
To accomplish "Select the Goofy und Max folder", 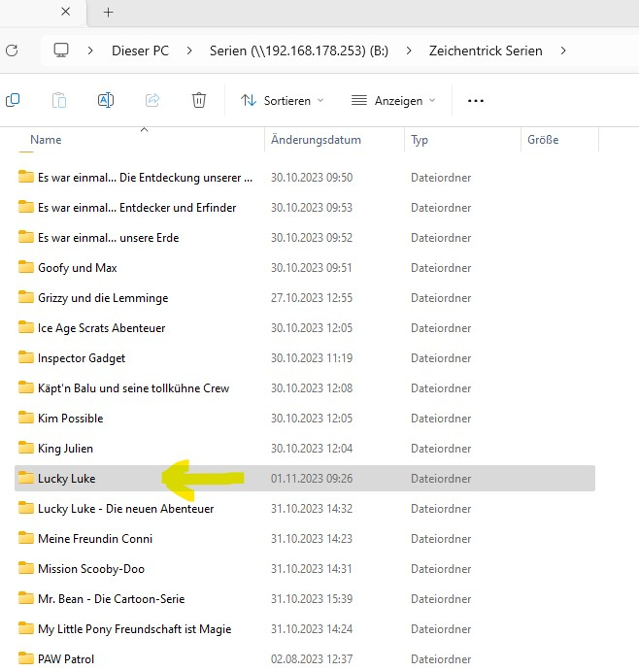I will coord(77,268).
